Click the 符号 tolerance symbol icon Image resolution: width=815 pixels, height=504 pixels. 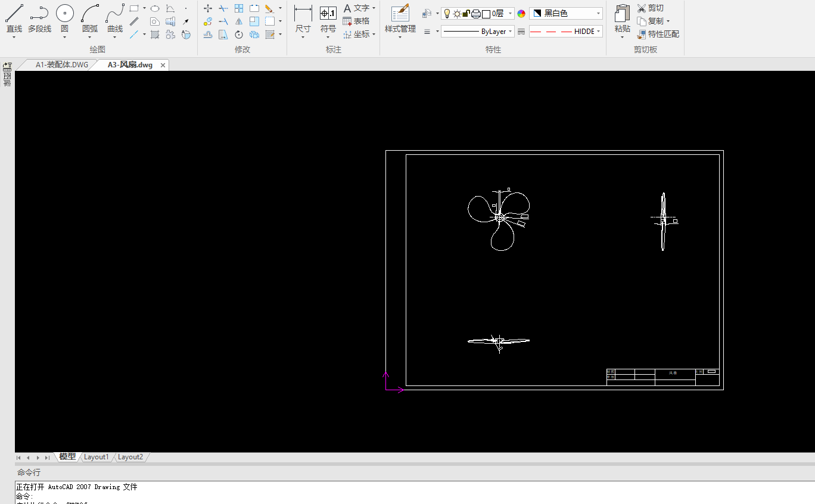pyautogui.click(x=328, y=14)
